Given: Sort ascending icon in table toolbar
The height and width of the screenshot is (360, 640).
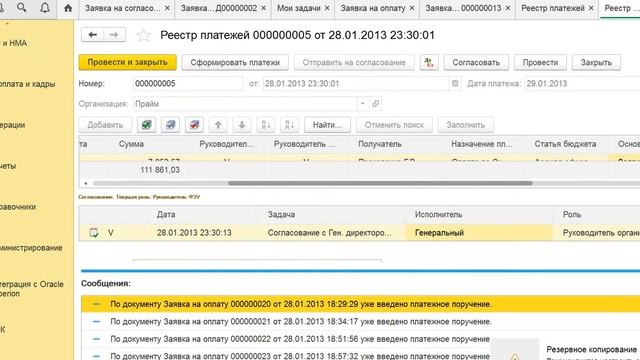Looking at the screenshot, I should tap(266, 125).
